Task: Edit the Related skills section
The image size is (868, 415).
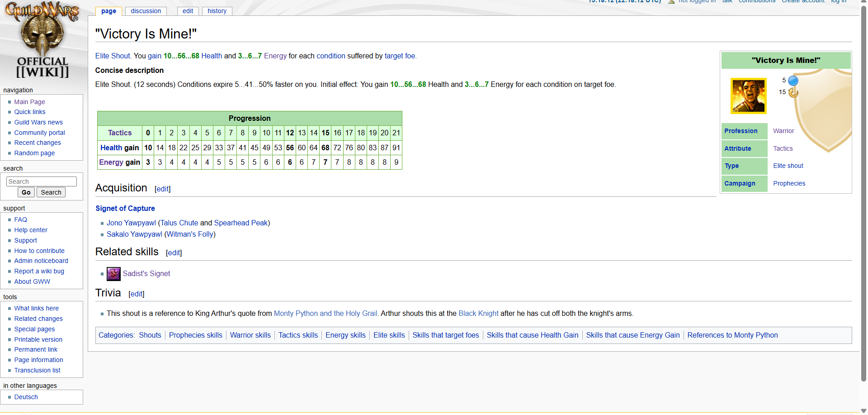Action: coord(174,253)
